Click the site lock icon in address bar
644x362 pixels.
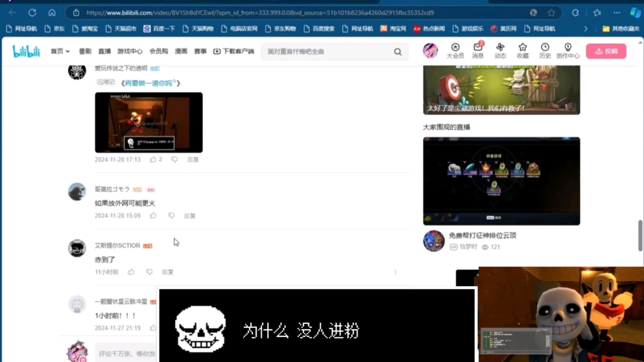[76, 13]
